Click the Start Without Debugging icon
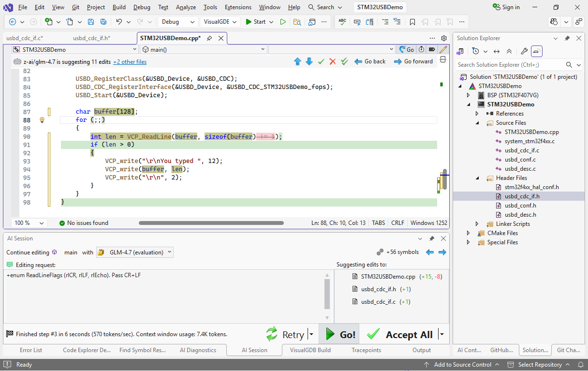The height and width of the screenshot is (371, 588). [x=283, y=22]
